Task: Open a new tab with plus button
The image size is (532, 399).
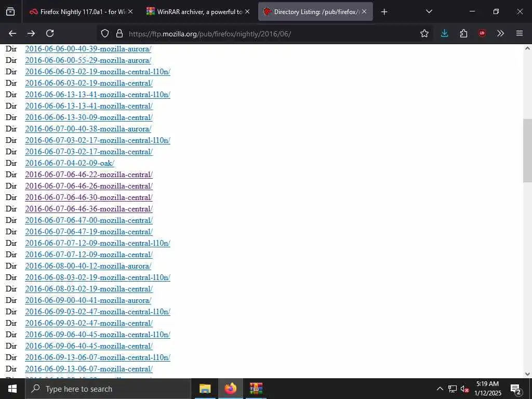Action: (x=384, y=12)
